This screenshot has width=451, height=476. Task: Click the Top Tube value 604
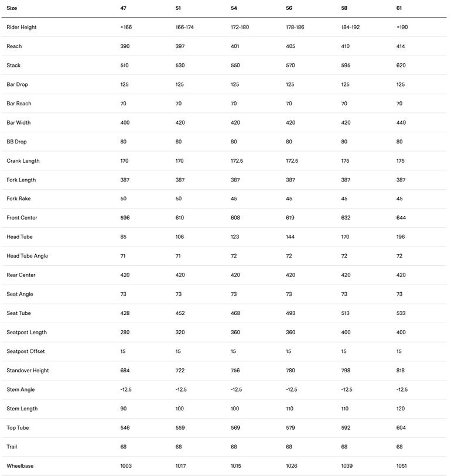(401, 428)
